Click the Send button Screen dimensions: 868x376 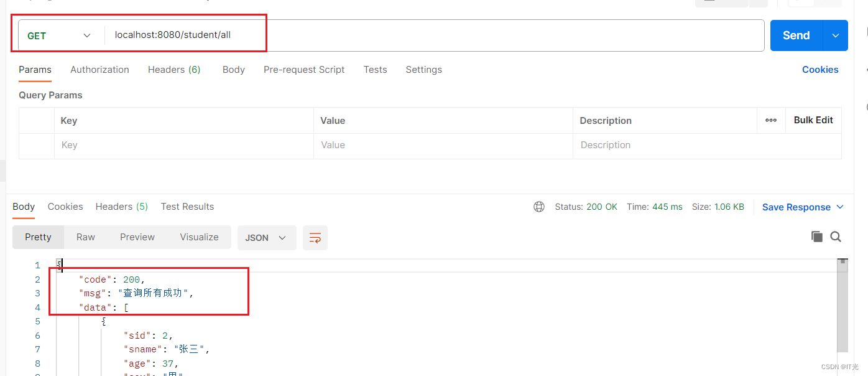pyautogui.click(x=796, y=35)
